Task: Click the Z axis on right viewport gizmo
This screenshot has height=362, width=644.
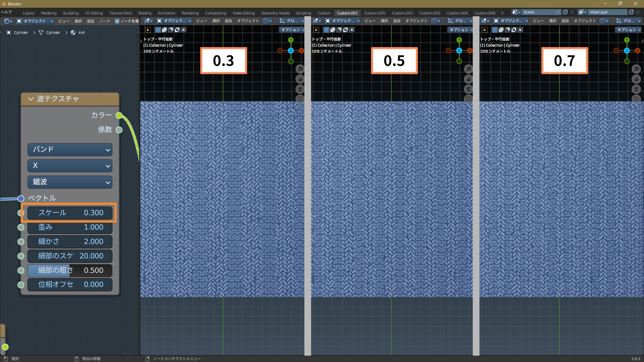Action: click(x=627, y=51)
